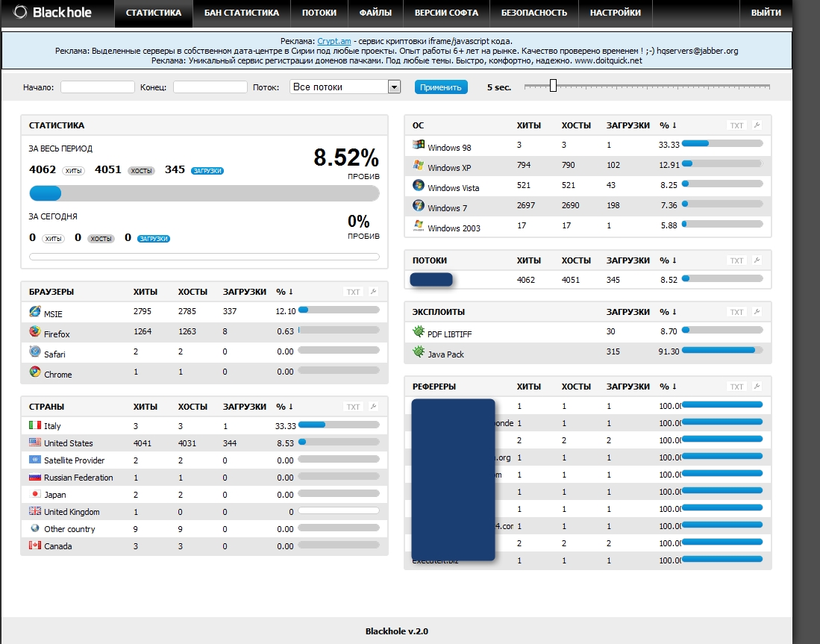Export the Эксплоиты table via TXT button
Image resolution: width=820 pixels, height=644 pixels.
pos(736,312)
